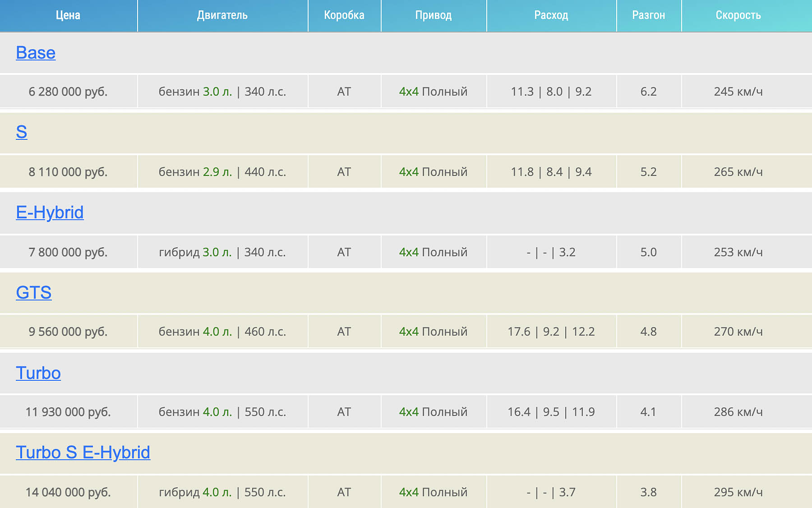This screenshot has width=812, height=508.
Task: Click the гибрид 4.0 л. 550 л.с. cell
Action: click(222, 492)
